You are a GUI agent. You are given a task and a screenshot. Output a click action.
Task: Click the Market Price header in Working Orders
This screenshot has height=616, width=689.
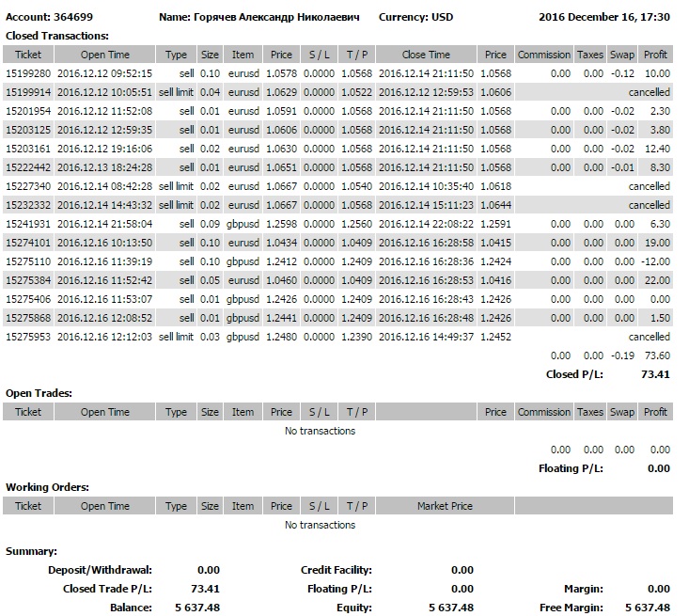click(x=445, y=506)
